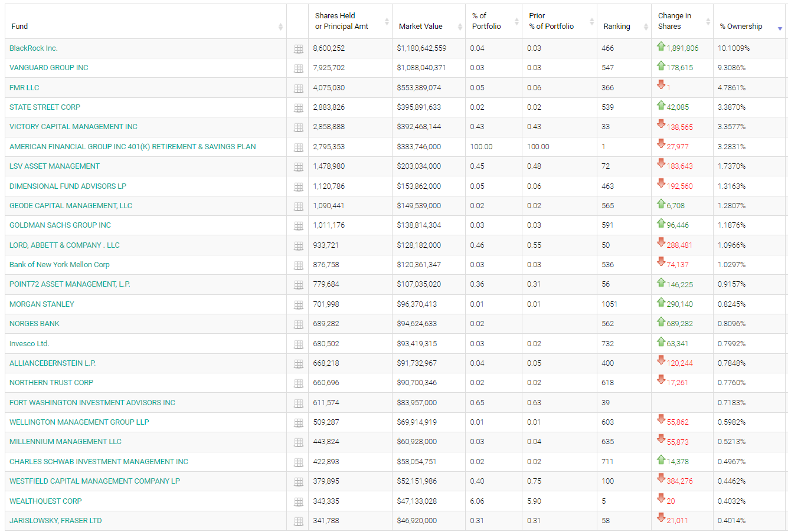Open the grid icon for ALLIANCEBERNSTEIN L.P.
This screenshot has height=532, width=788.
click(299, 364)
